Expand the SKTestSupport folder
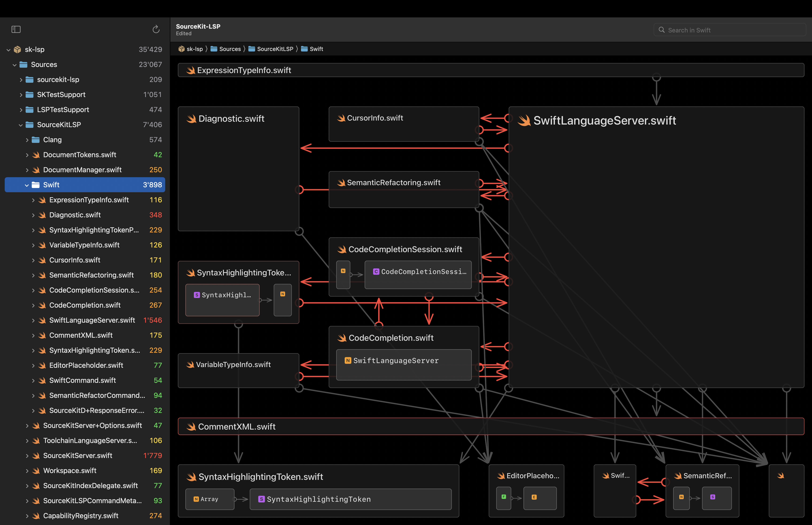Screen dimensions: 812x525 point(21,95)
